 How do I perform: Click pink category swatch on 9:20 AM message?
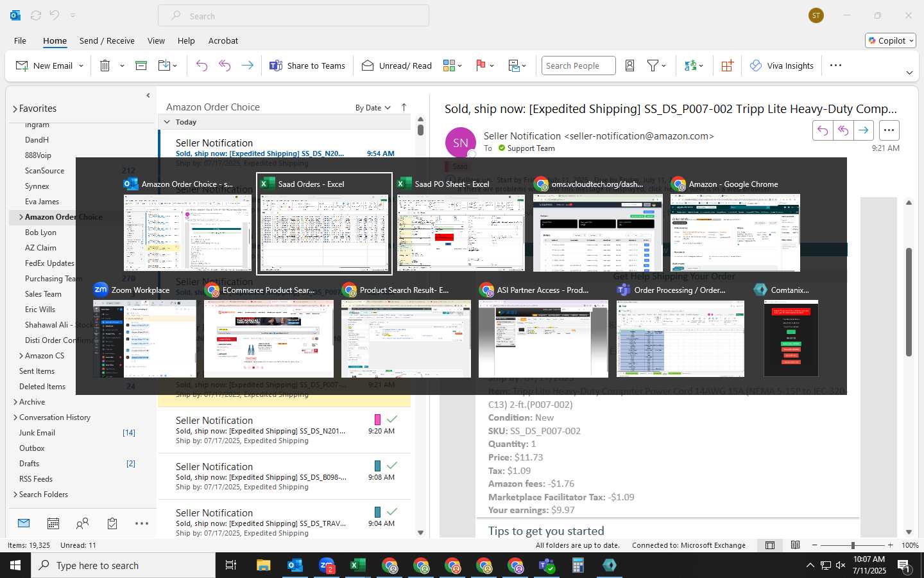pos(377,419)
